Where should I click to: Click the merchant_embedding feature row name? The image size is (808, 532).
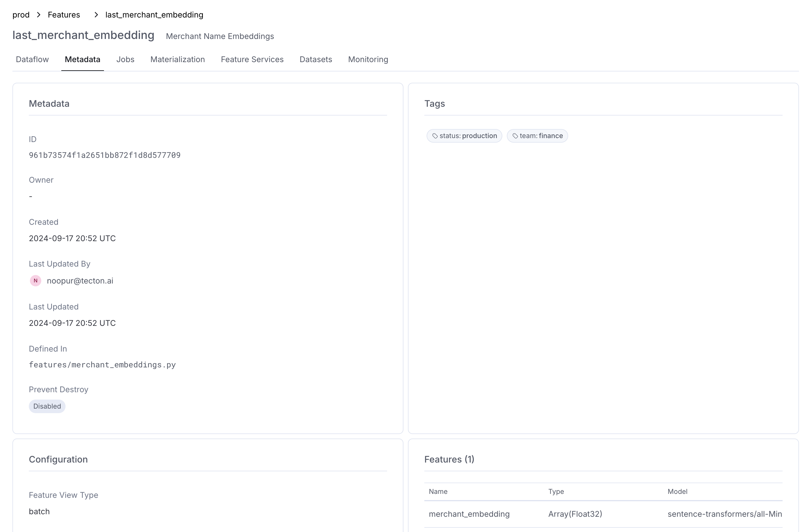(469, 514)
